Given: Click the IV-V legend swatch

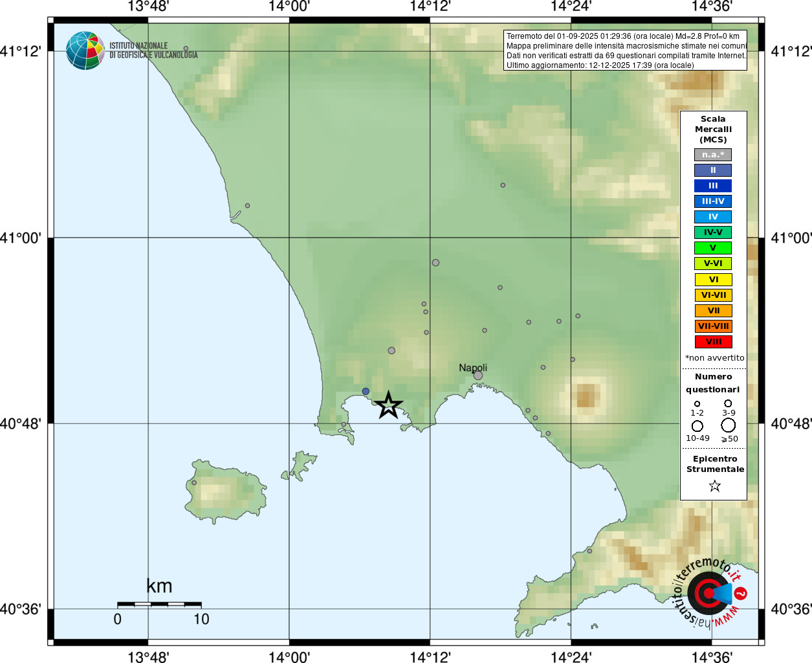Looking at the screenshot, I should coord(713,232).
